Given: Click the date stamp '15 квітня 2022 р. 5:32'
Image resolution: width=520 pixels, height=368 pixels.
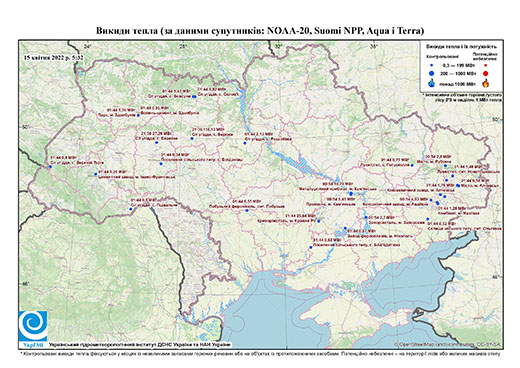Looking at the screenshot, I should (x=53, y=58).
